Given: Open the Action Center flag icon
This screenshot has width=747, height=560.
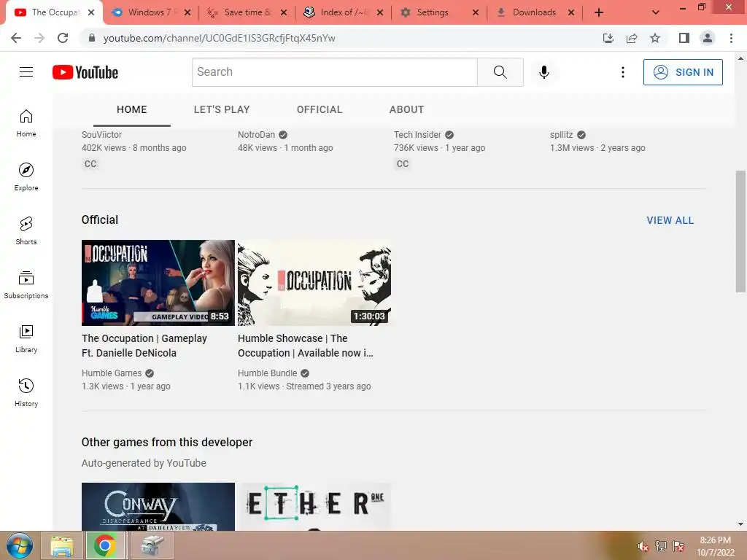Looking at the screenshot, I should 678,546.
